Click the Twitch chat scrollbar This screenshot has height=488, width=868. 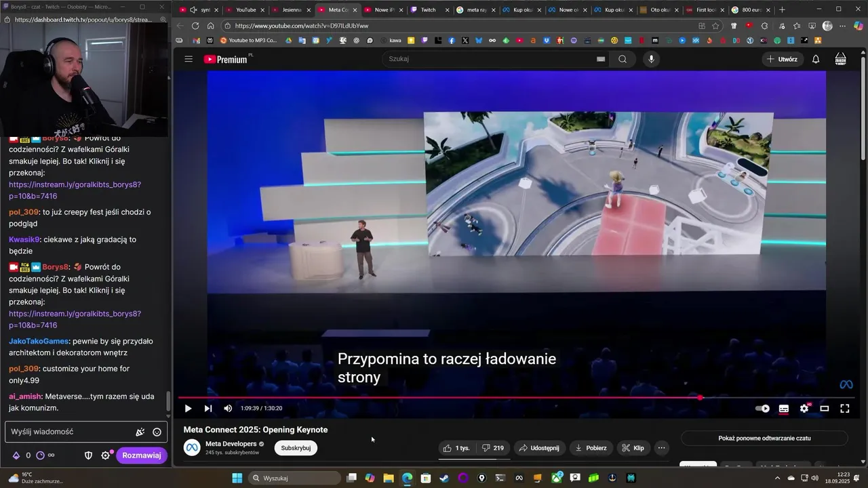pos(168,401)
